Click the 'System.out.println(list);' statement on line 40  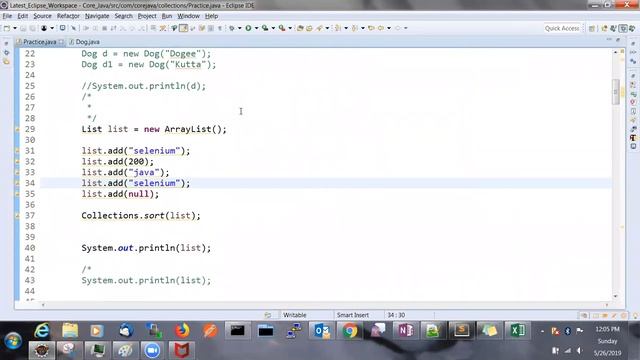[146, 248]
